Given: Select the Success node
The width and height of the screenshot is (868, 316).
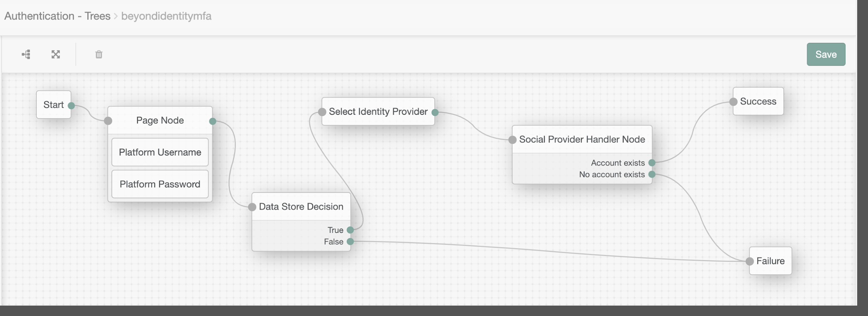Looking at the screenshot, I should pos(758,102).
